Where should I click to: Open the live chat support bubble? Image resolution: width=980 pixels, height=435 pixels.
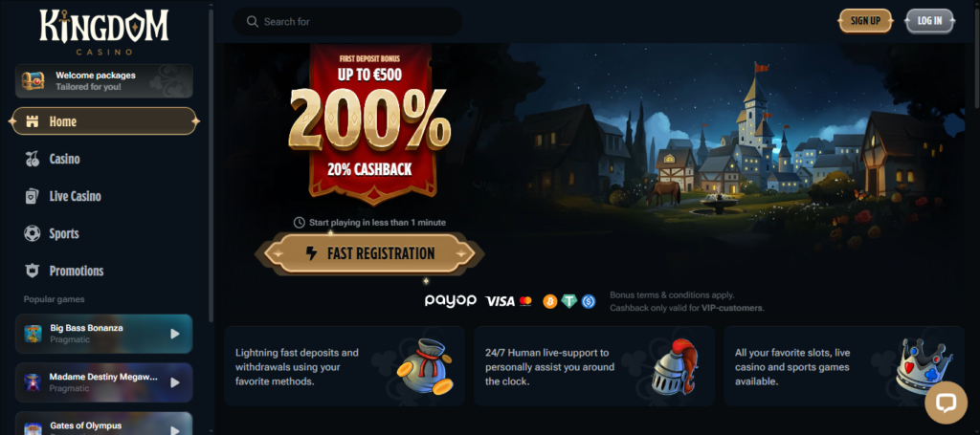coord(946,402)
